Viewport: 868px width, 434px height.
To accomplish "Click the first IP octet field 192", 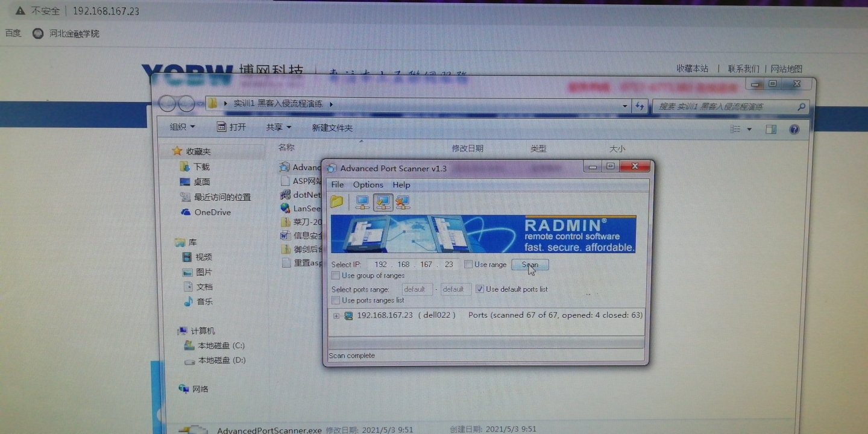I will coord(380,265).
